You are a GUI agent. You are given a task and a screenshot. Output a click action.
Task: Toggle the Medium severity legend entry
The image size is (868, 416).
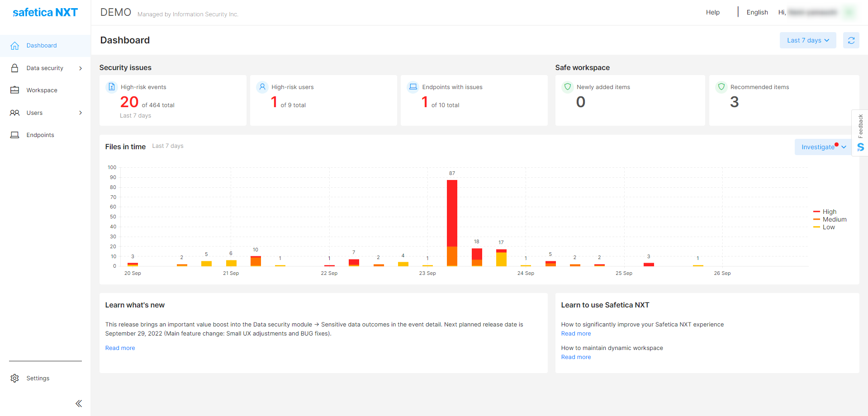pos(830,219)
